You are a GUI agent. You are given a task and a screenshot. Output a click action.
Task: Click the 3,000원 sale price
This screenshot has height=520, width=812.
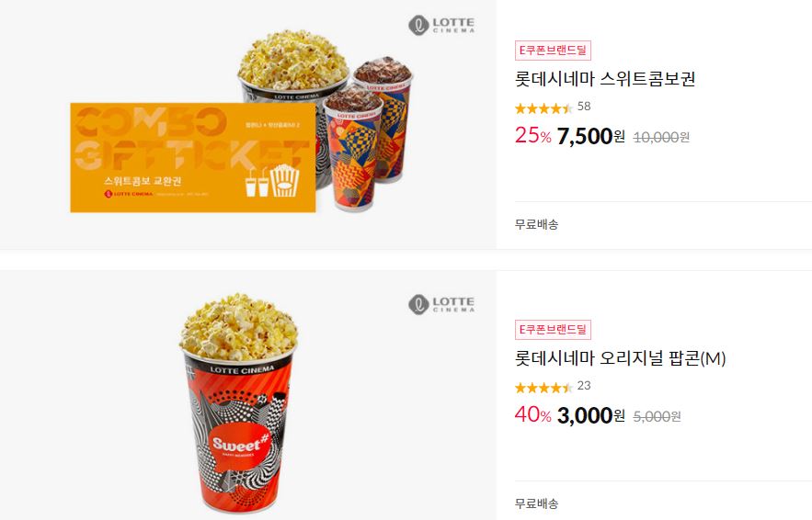pos(591,415)
